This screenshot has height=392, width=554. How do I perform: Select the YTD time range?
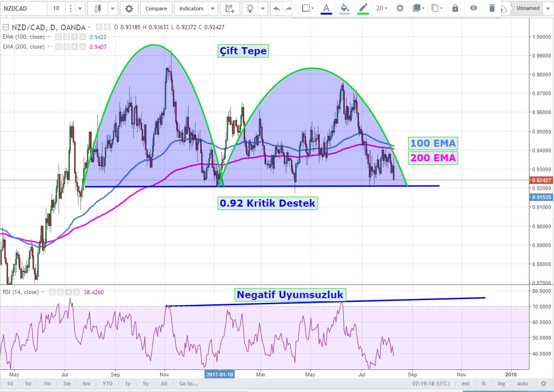pyautogui.click(x=107, y=384)
